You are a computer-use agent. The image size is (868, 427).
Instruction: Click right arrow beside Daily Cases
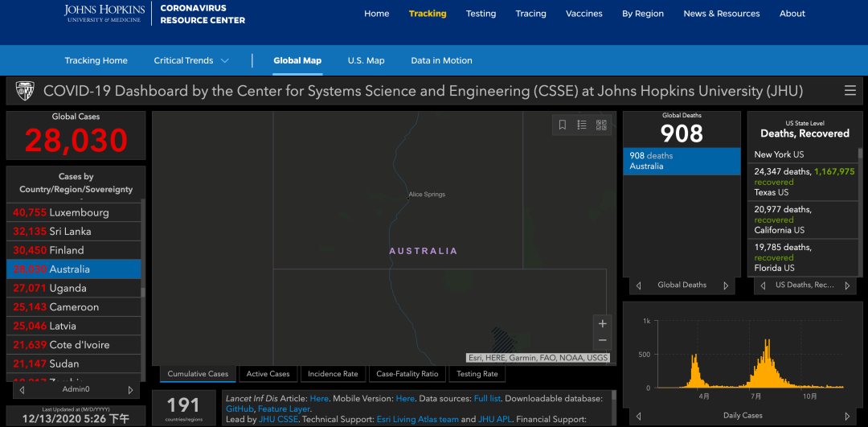point(847,416)
